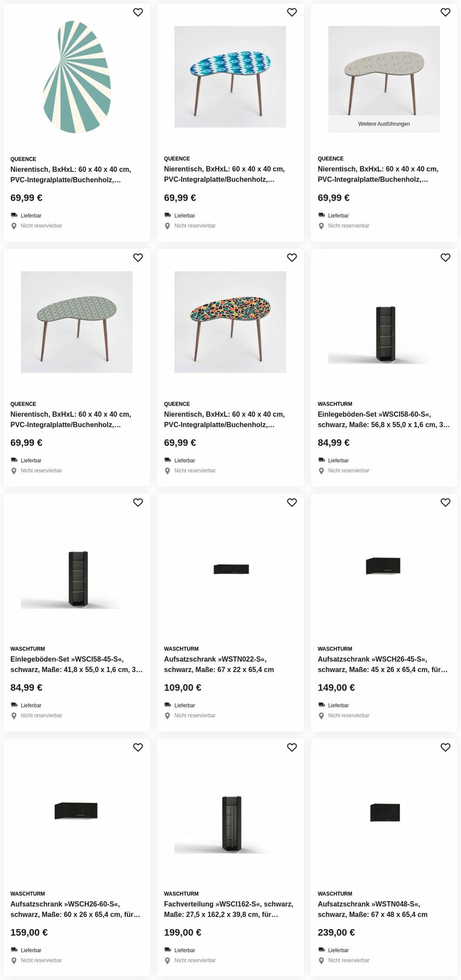461x980 pixels.
Task: Click heart icon on Fachverteilung WSCI162-S
Action: click(292, 748)
